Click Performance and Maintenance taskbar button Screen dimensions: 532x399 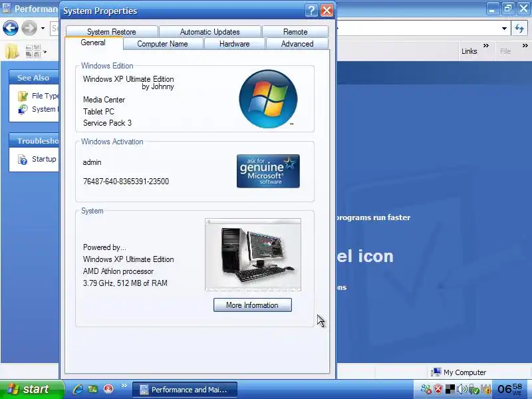click(x=185, y=390)
